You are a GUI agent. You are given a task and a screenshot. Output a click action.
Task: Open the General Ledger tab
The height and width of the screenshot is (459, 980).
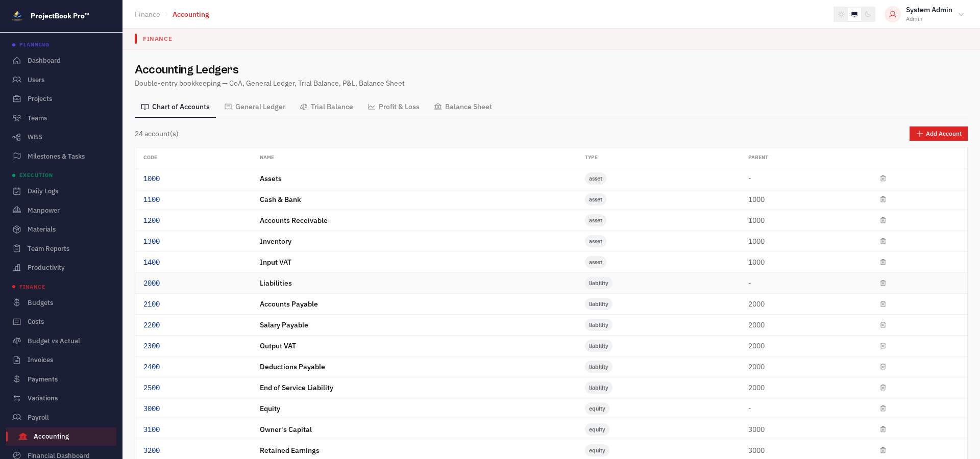point(255,107)
